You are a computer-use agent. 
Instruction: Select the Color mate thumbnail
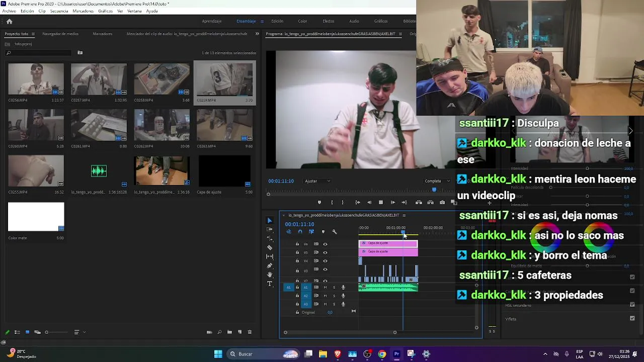click(36, 217)
